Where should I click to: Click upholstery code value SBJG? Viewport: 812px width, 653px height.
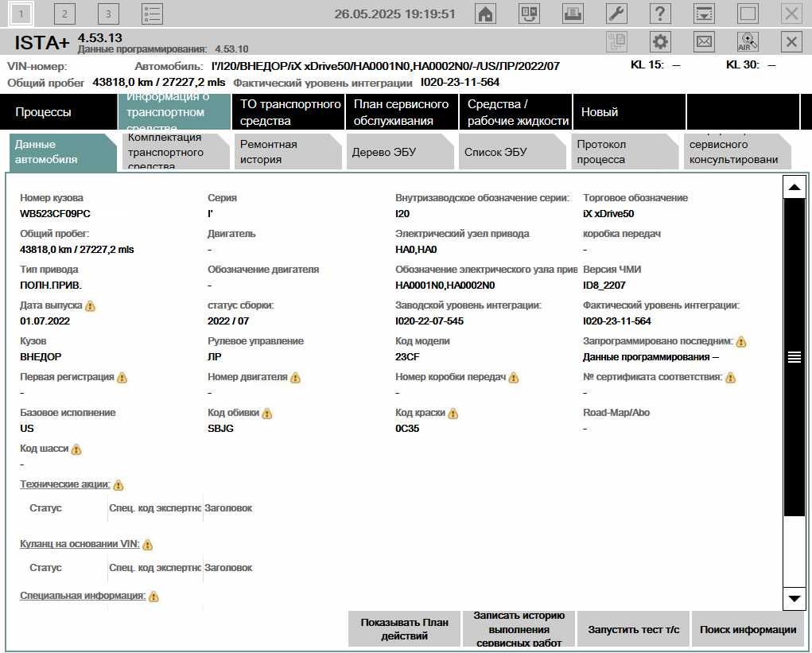click(220, 428)
